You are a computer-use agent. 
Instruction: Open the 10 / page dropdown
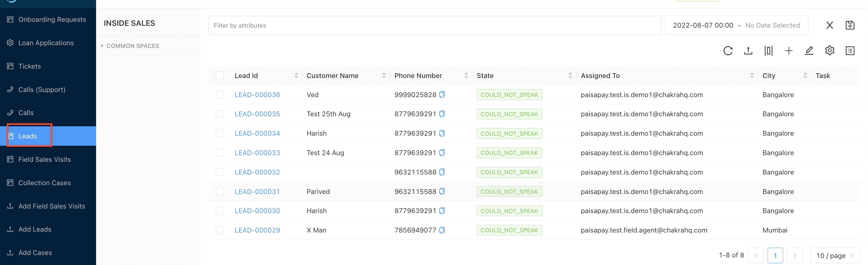pyautogui.click(x=835, y=256)
